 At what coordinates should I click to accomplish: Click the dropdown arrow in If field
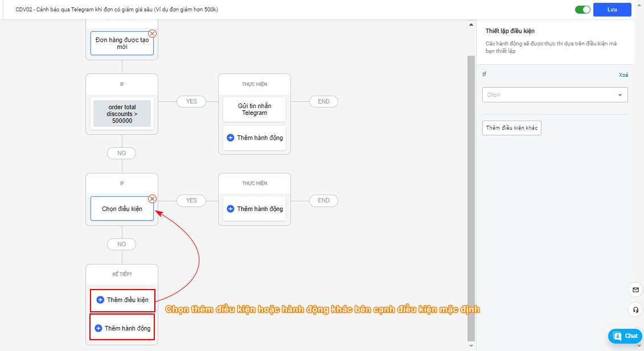click(620, 95)
